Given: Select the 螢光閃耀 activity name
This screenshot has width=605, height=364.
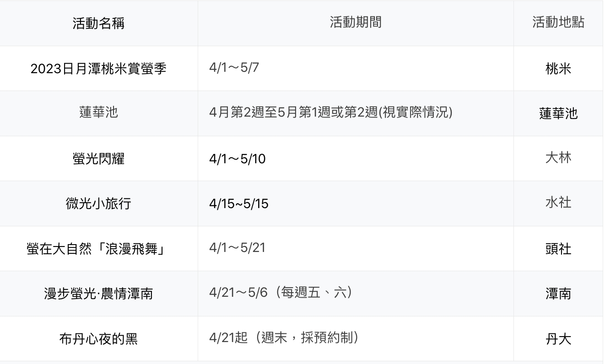Looking at the screenshot, I should (x=98, y=159).
